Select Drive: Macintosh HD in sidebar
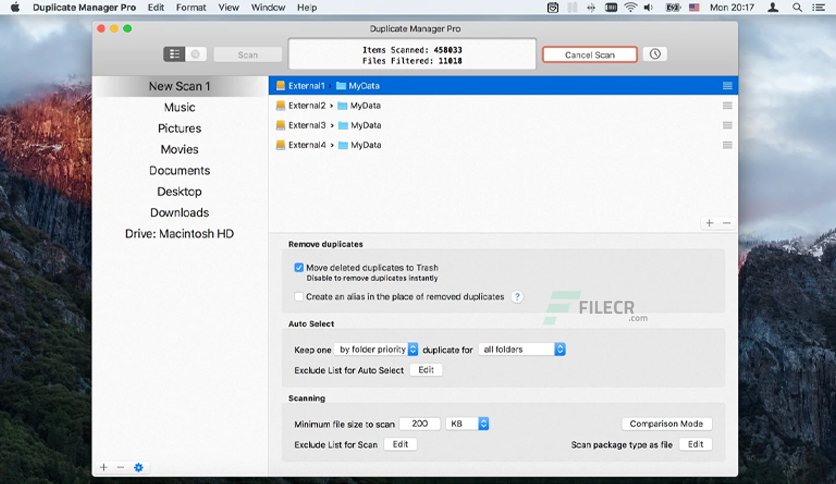The height and width of the screenshot is (484, 836). (x=180, y=233)
